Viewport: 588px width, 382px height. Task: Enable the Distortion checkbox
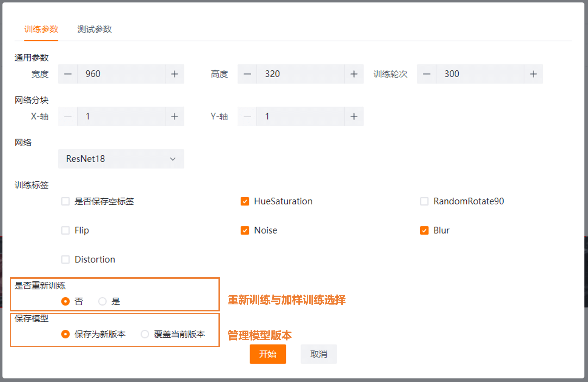pyautogui.click(x=65, y=260)
